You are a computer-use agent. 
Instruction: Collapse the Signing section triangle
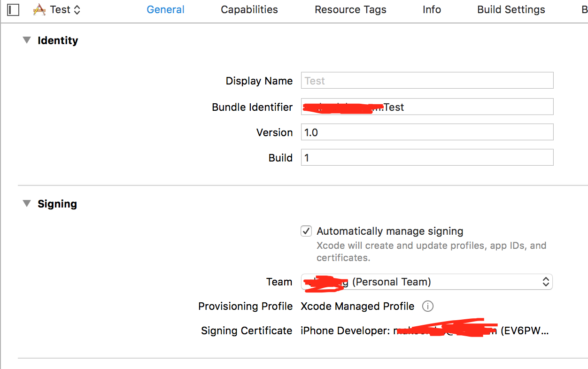[27, 204]
